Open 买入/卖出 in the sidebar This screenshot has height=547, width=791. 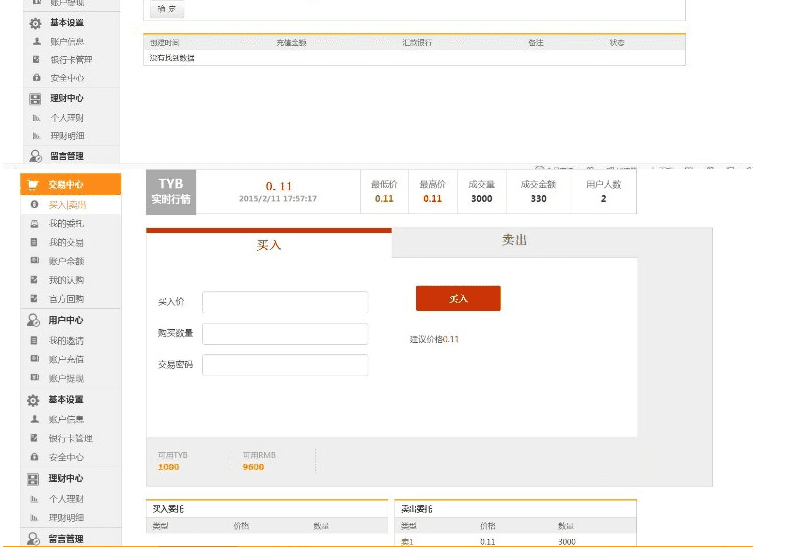pyautogui.click(x=67, y=204)
